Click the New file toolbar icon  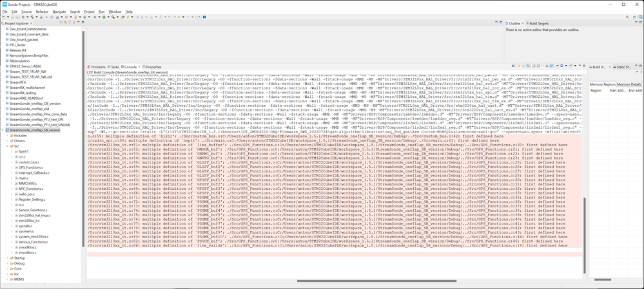pyautogui.click(x=3, y=17)
